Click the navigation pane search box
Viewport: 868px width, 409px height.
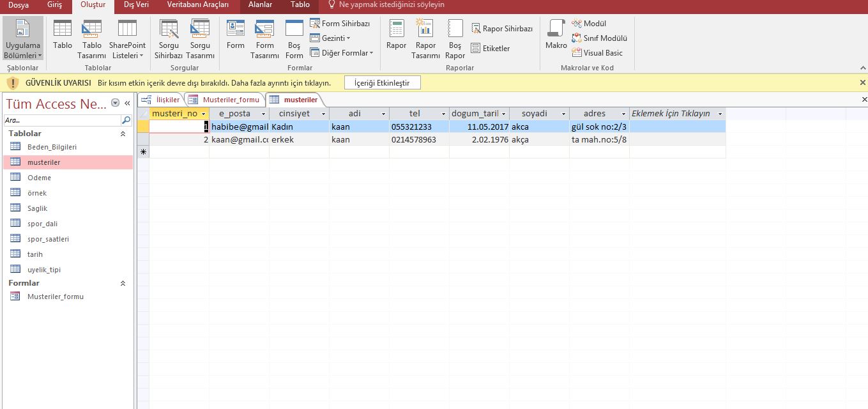(63, 120)
